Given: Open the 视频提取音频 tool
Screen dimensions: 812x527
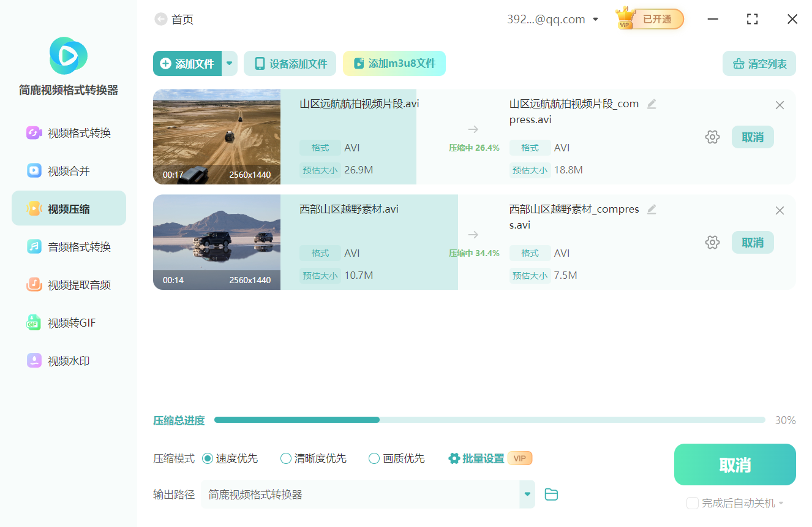Looking at the screenshot, I should [x=68, y=284].
